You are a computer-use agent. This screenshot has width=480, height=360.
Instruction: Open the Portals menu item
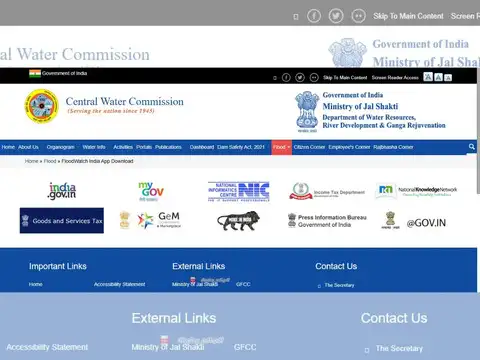[144, 147]
